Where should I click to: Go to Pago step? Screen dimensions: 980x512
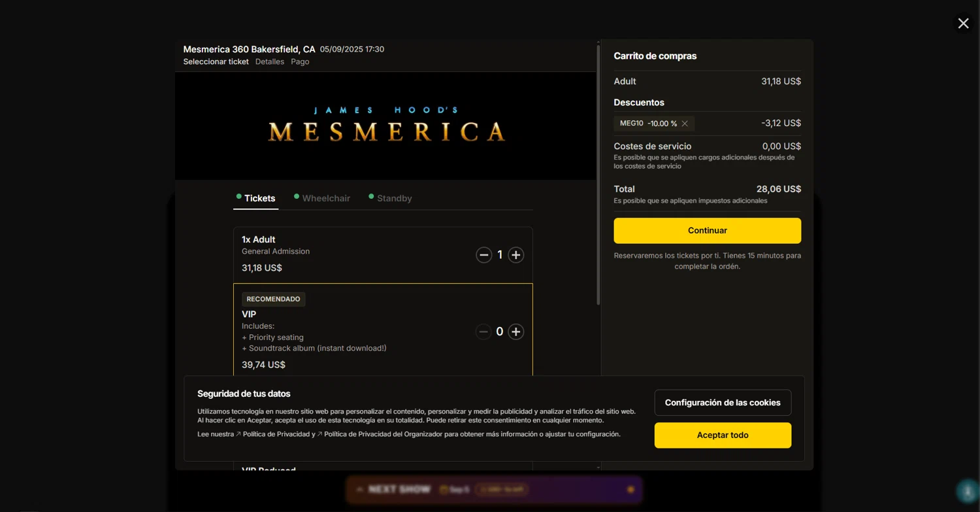click(x=300, y=61)
